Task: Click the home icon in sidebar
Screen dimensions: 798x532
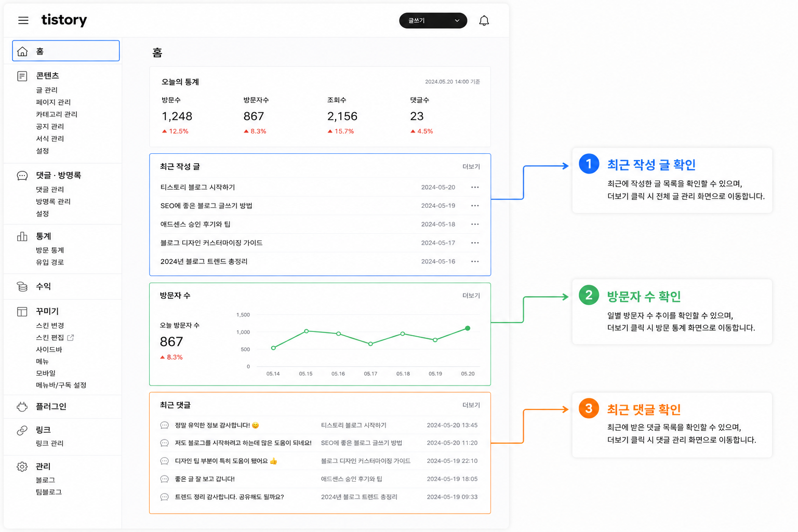Action: click(22, 51)
